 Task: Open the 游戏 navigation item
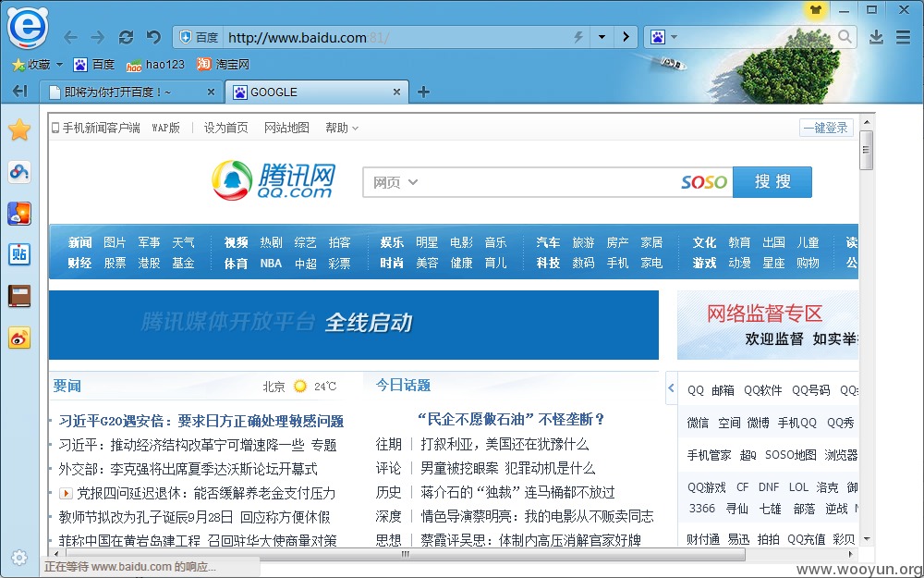click(x=704, y=264)
